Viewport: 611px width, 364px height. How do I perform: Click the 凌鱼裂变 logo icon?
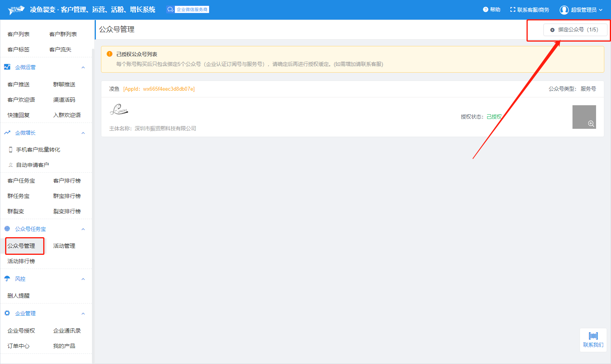16,10
